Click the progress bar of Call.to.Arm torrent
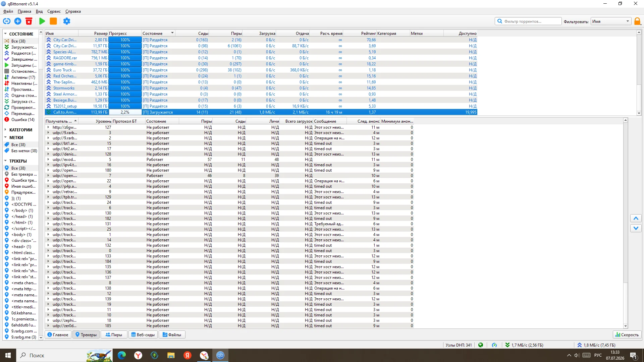This screenshot has height=362, width=644. (x=125, y=112)
